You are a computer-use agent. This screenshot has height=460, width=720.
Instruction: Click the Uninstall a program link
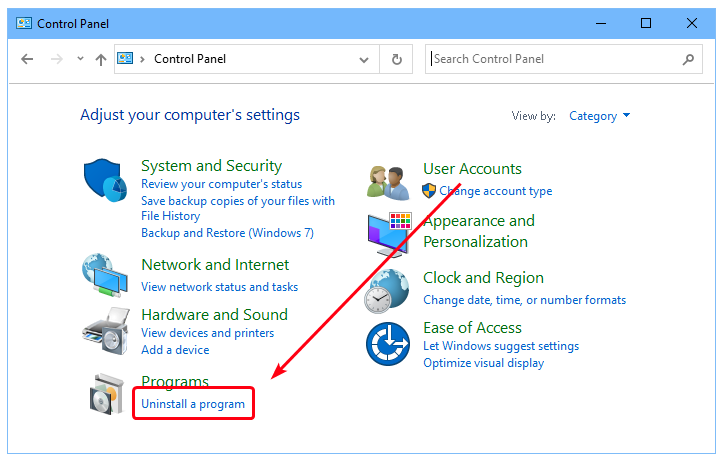[193, 403]
